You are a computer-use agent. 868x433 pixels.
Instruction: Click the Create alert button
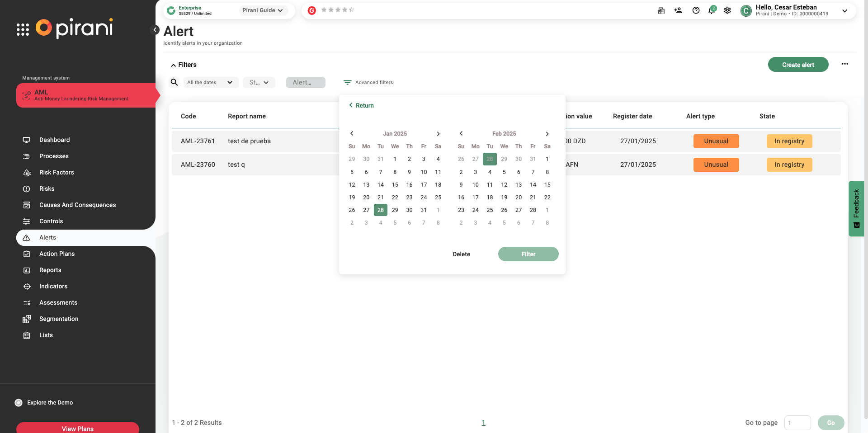(798, 65)
